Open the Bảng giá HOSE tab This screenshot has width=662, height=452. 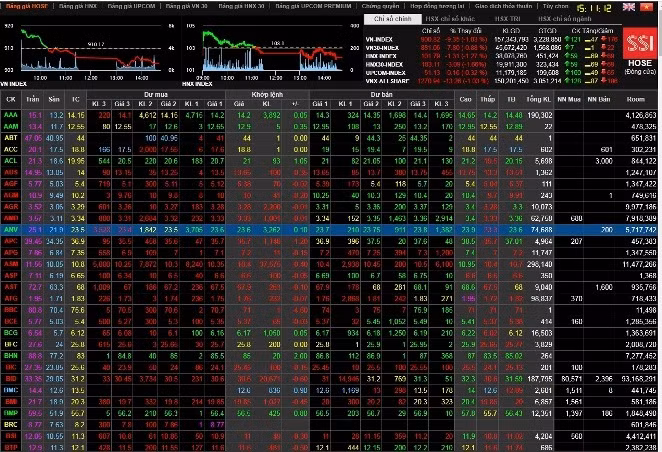pyautogui.click(x=27, y=6)
